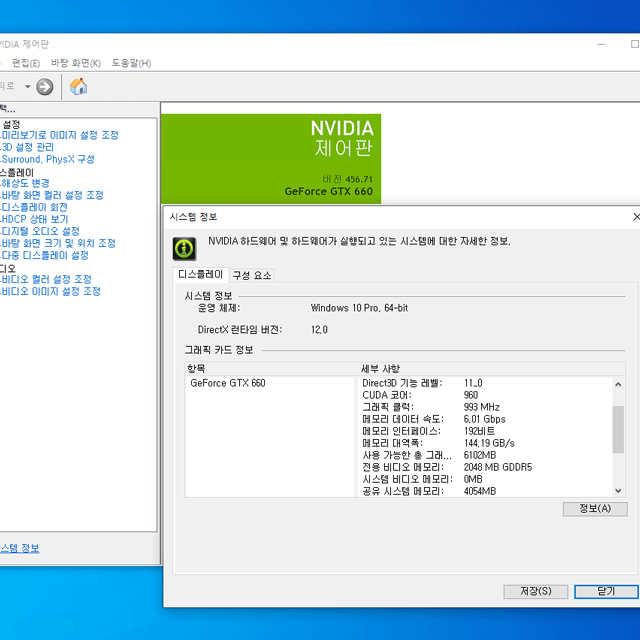640x640 pixels.
Task: Click the 정보(A) button
Action: (x=595, y=509)
